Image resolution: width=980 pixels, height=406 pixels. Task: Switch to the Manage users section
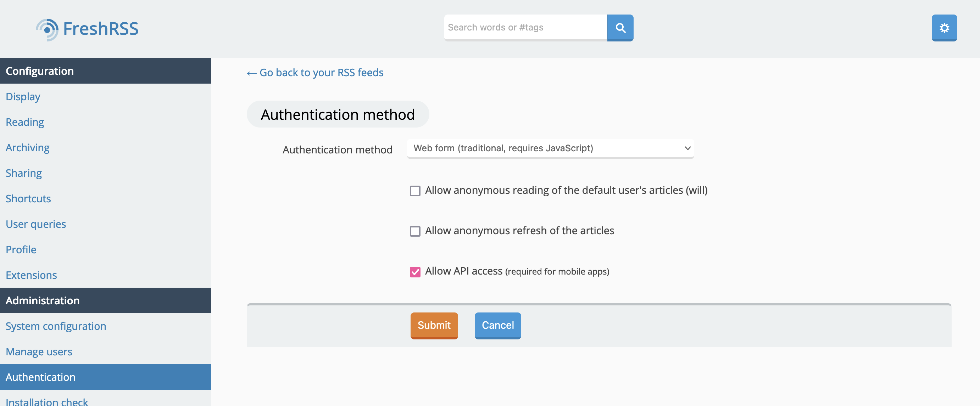[x=39, y=352]
